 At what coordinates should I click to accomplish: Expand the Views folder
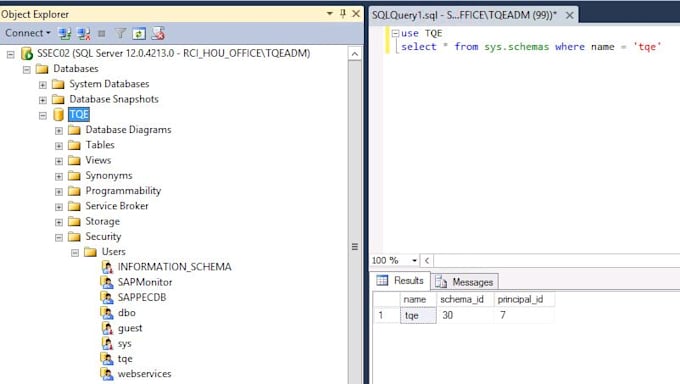click(59, 161)
